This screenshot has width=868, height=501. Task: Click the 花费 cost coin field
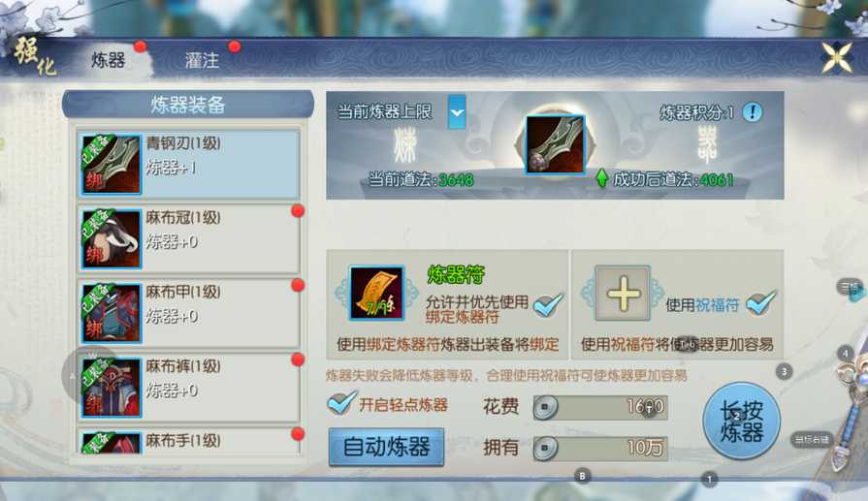600,408
